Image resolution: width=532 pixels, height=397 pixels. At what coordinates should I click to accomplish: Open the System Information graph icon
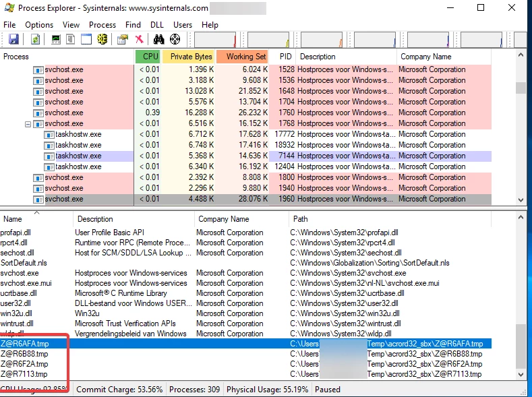(x=56, y=39)
